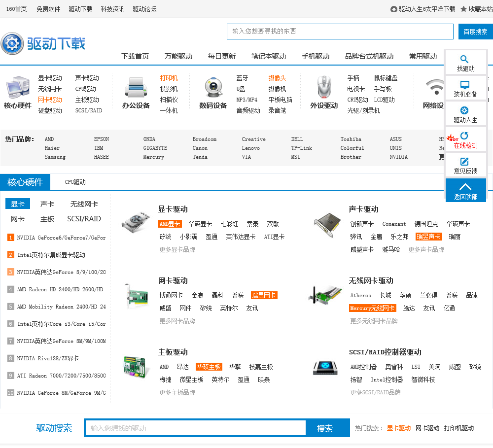The image size is (493, 448).
Task: Start 在线检测 from floating sidebar
Action: pos(465,140)
